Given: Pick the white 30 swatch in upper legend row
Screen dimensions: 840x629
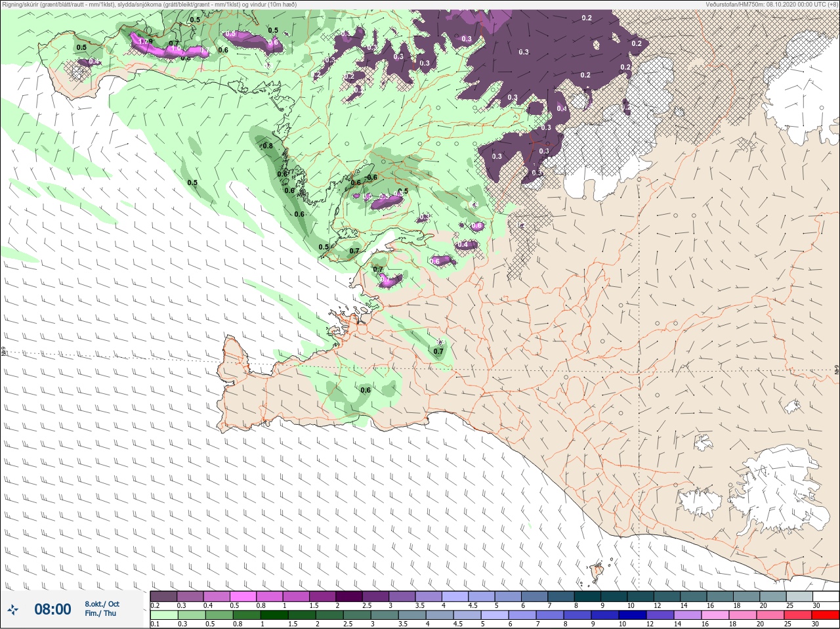Looking at the screenshot, I should coord(826,596).
